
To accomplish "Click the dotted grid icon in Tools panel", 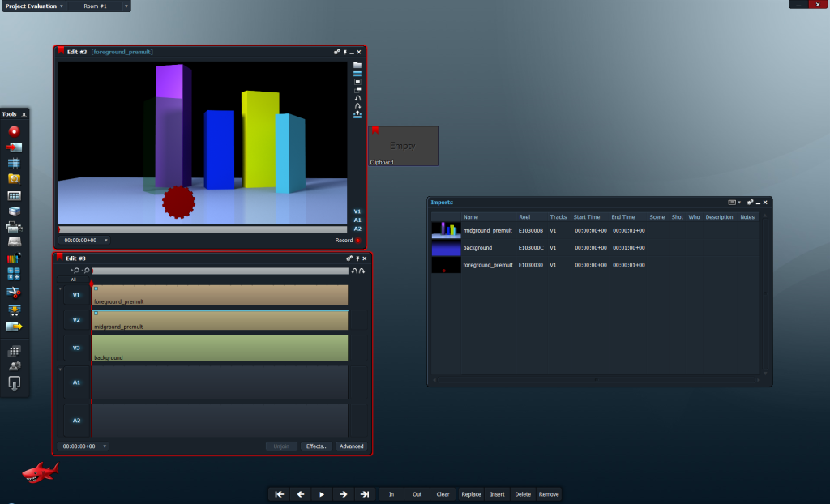I will click(15, 351).
